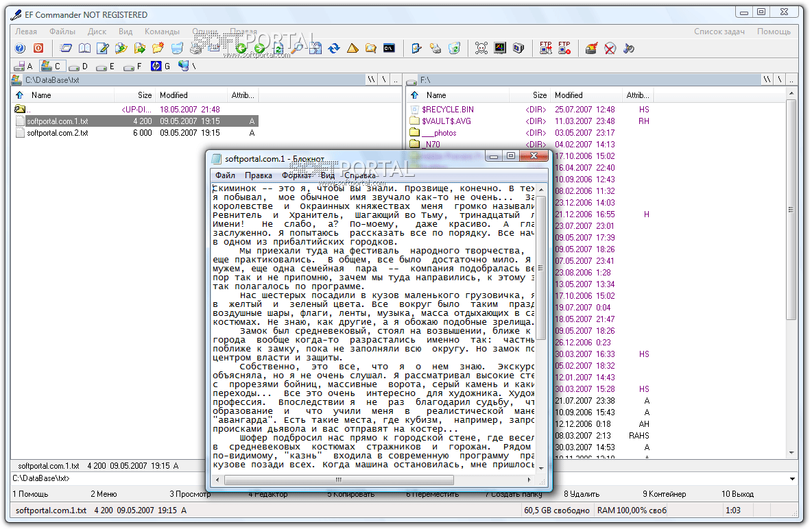Click the open-book View file icon
The width and height of the screenshot is (812, 529).
point(84,48)
